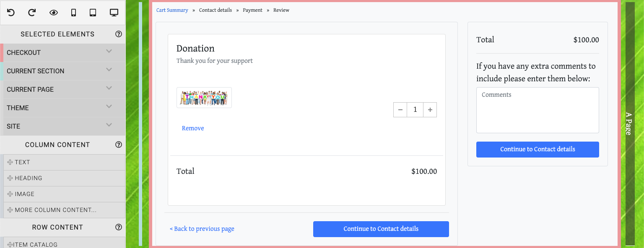The height and width of the screenshot is (248, 644).
Task: Open Row Content help icon
Action: point(119,227)
